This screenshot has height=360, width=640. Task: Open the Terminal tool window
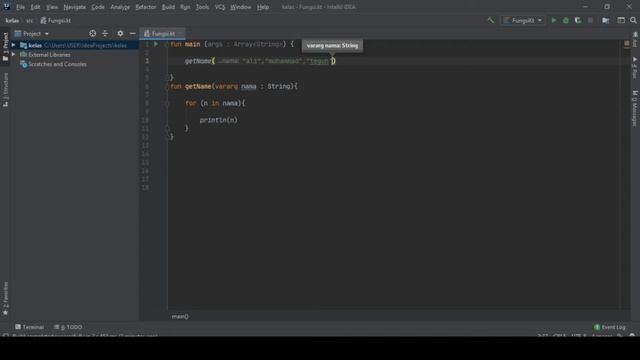29,327
